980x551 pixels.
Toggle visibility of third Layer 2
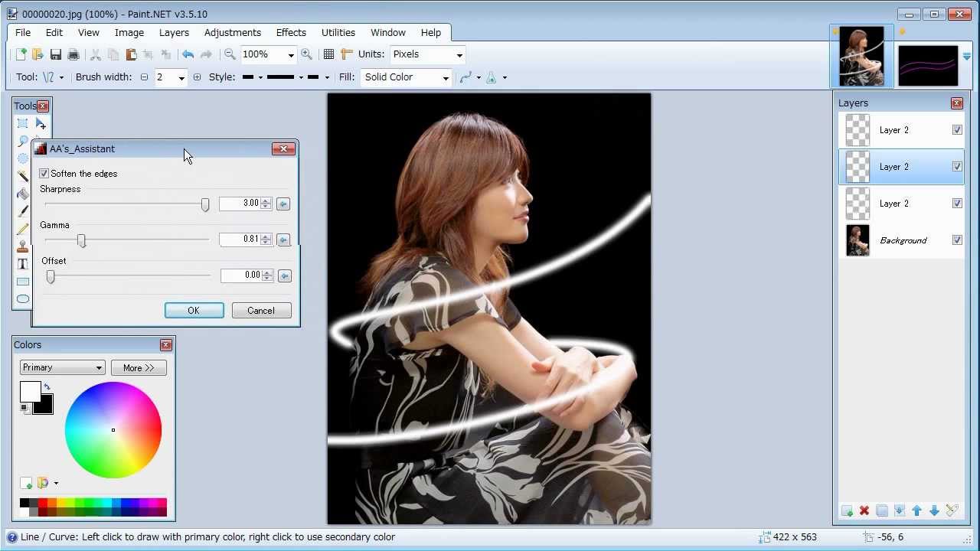tap(957, 204)
